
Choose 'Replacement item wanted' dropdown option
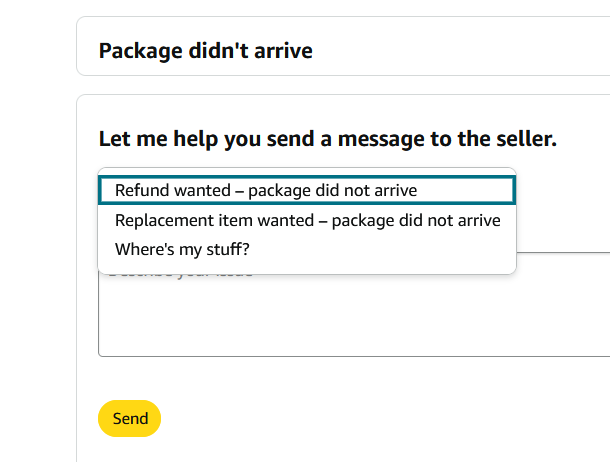306,220
